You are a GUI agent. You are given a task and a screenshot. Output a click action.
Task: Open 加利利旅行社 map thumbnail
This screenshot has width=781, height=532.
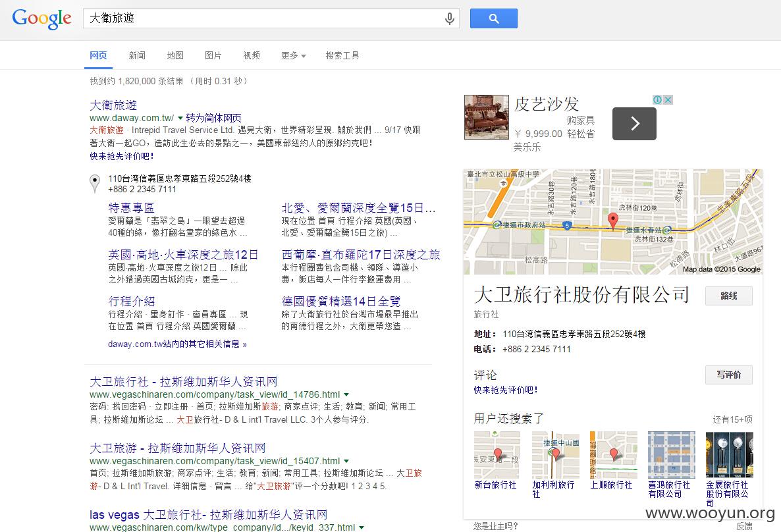[555, 455]
